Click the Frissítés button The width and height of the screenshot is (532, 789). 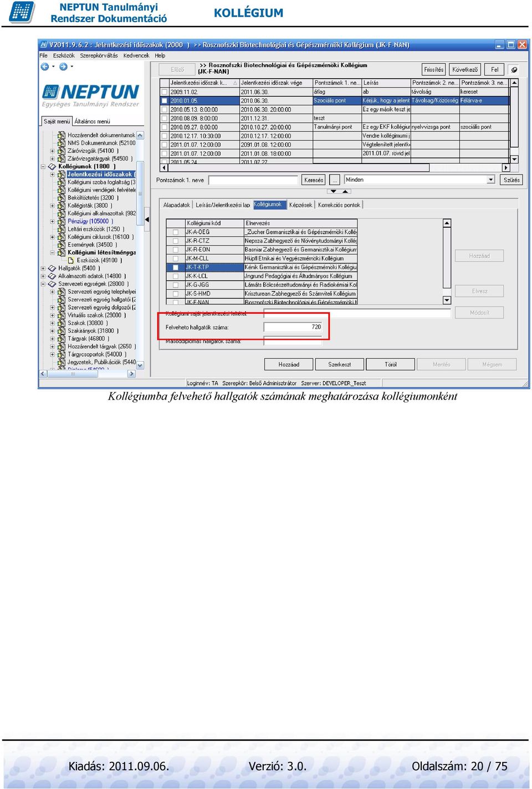[x=434, y=70]
